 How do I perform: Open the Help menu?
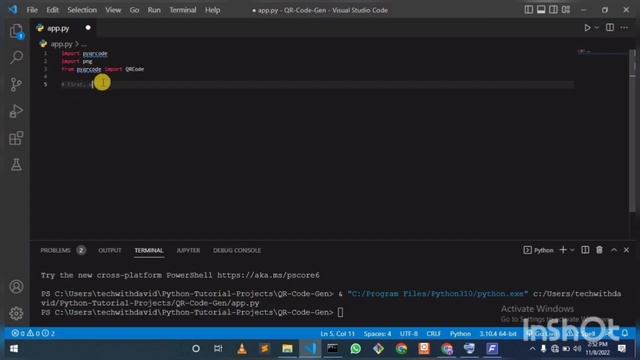212,10
